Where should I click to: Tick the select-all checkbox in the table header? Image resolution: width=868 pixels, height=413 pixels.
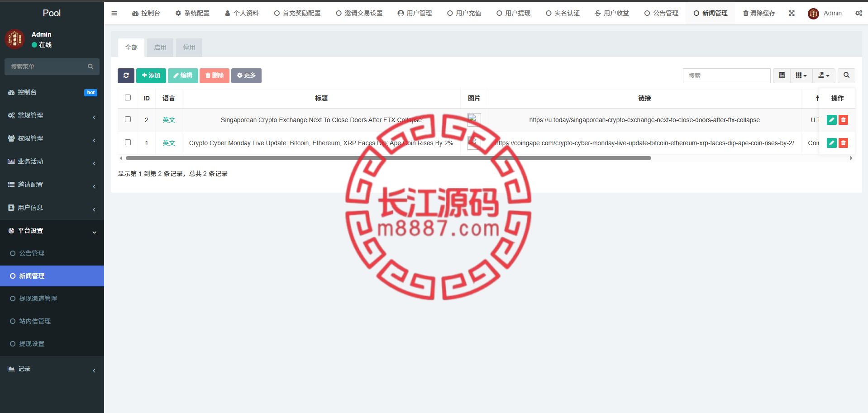[x=128, y=98]
